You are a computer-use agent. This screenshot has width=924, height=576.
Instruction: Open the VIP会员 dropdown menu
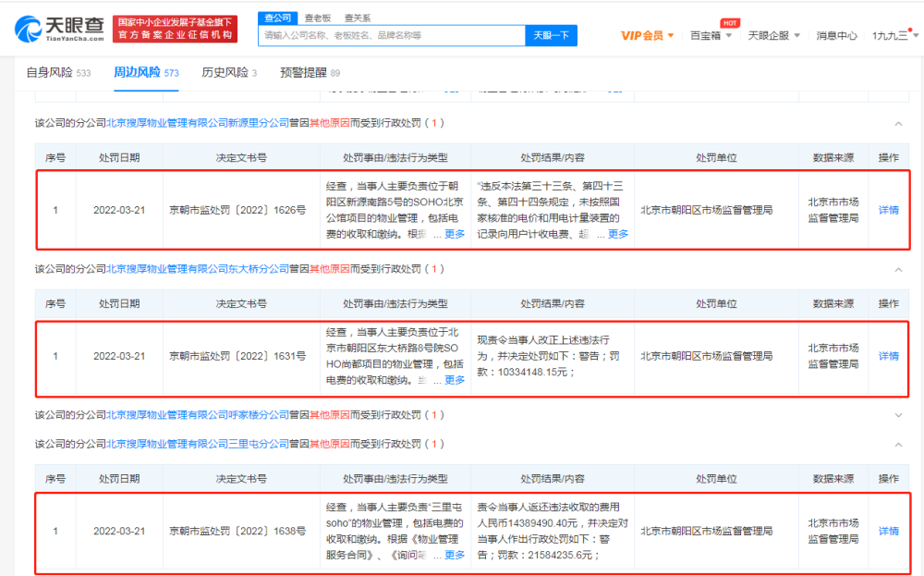click(647, 35)
